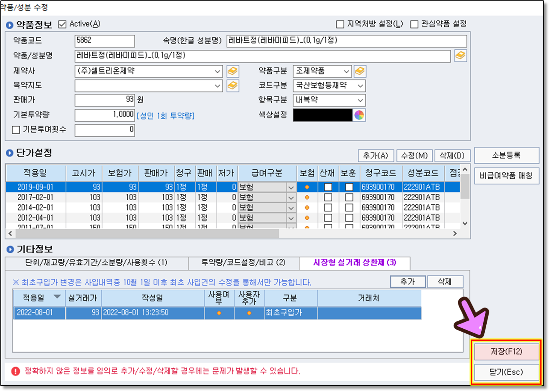The image size is (550, 392).
Task: Click the black 색상설정 color swatch
Action: pos(322,115)
